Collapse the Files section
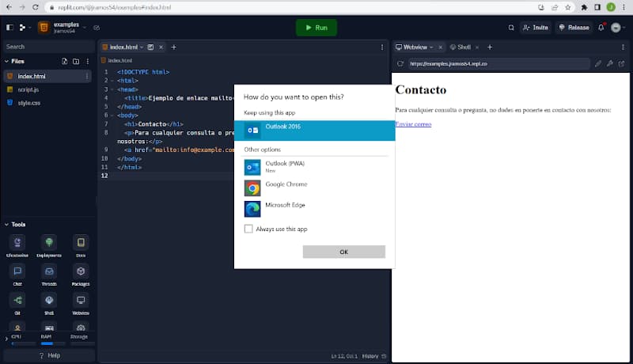 pyautogui.click(x=6, y=62)
